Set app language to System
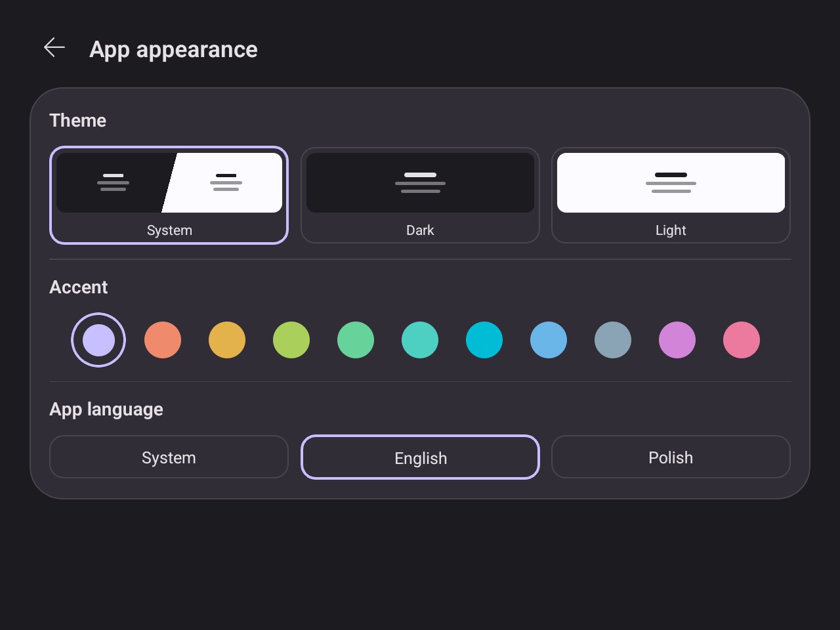 pyautogui.click(x=169, y=457)
